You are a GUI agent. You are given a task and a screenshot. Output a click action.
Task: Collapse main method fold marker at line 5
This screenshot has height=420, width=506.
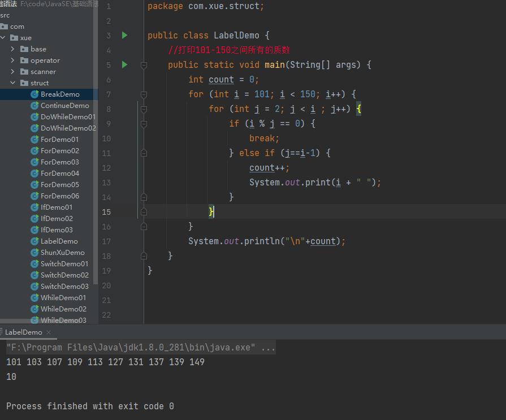click(144, 65)
